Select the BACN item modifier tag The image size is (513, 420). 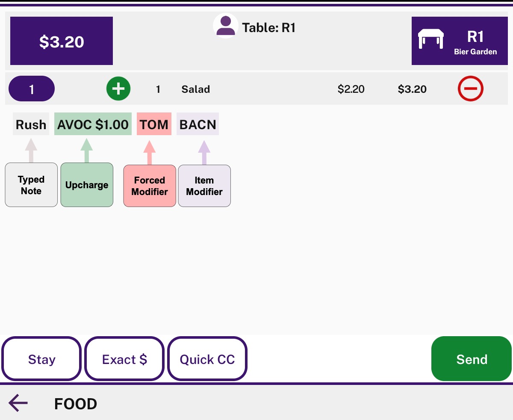tap(198, 124)
